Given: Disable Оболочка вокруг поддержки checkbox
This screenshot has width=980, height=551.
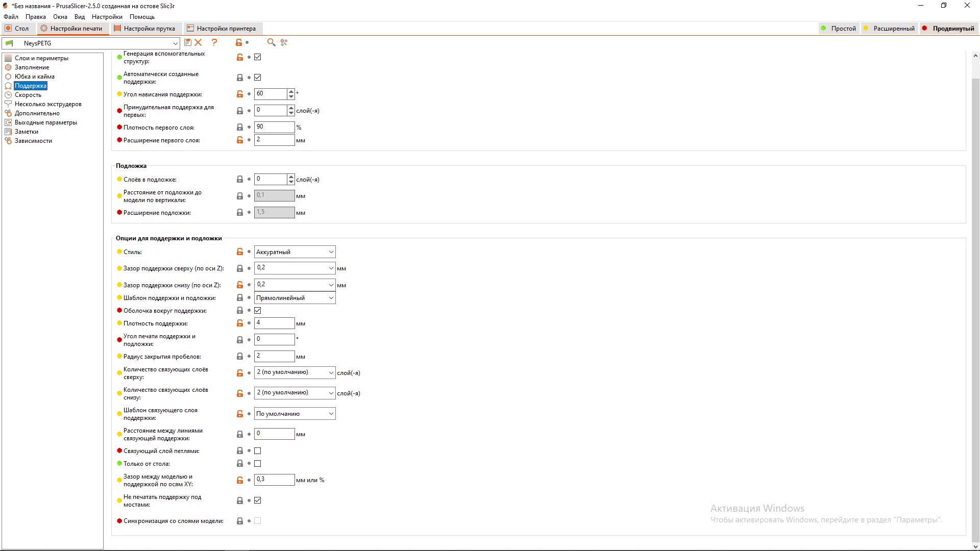Looking at the screenshot, I should point(258,311).
